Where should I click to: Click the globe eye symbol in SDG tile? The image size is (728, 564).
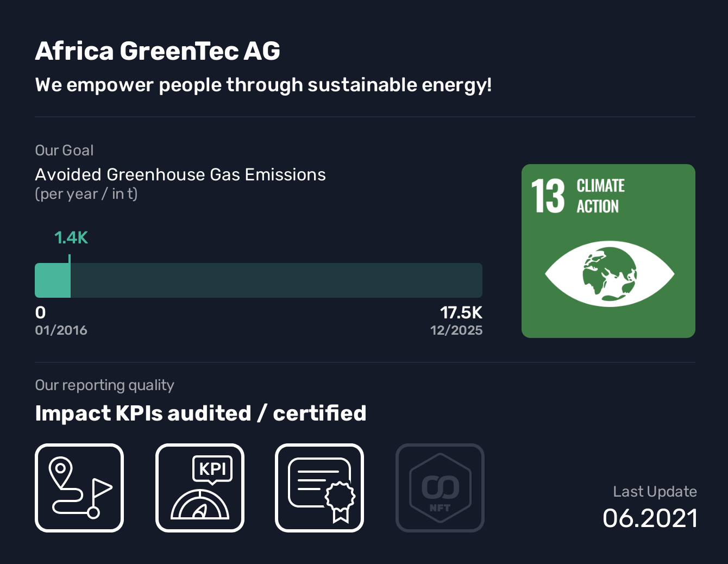tap(609, 274)
